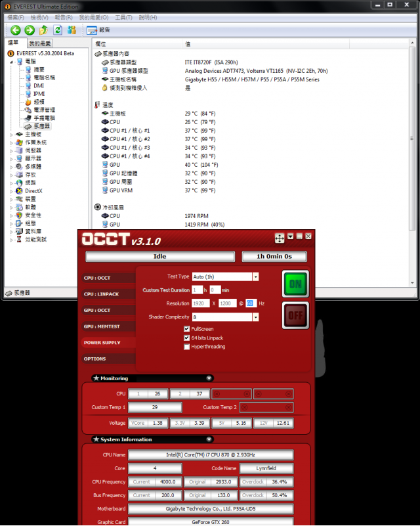Click the Windows flag icon for 作業系統
The image size is (420, 526).
[x=20, y=142]
